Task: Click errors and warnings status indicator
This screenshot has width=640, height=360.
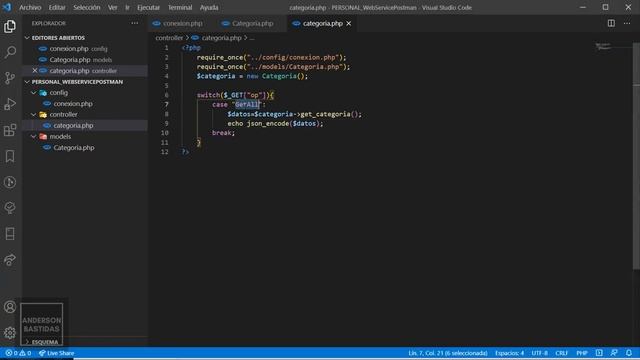Action: point(18,353)
